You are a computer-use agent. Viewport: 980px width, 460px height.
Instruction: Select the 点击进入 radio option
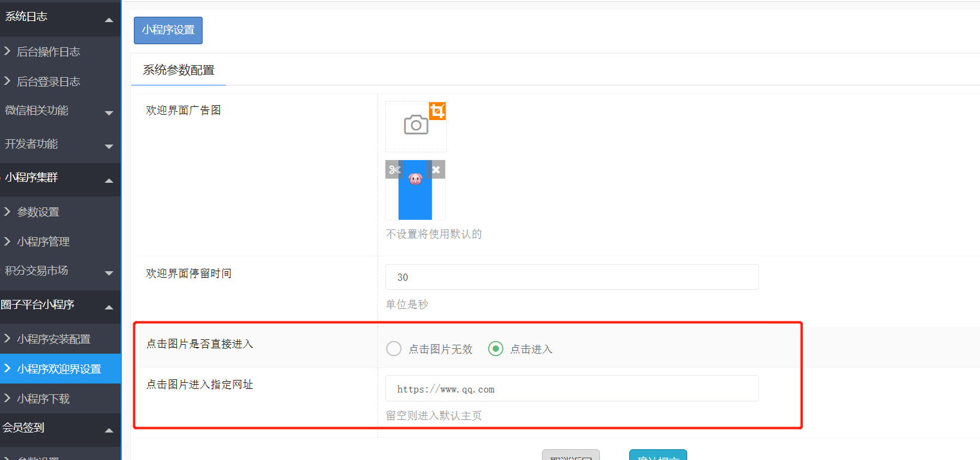(495, 349)
